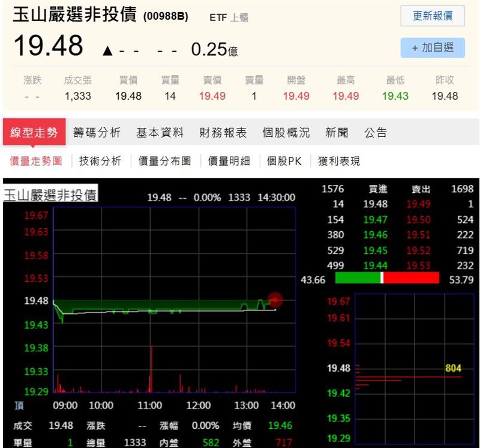Image resolution: width=480 pixels, height=448 pixels.
Task: Click the 頂 link below chart
Action: click(x=19, y=405)
